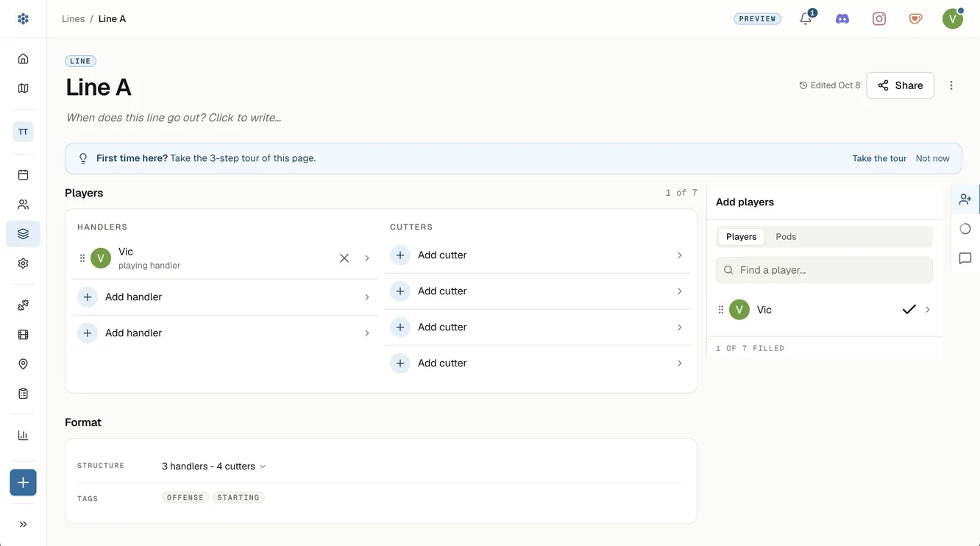Open the map icon in the sidebar
The height and width of the screenshot is (546, 980).
coord(23,88)
